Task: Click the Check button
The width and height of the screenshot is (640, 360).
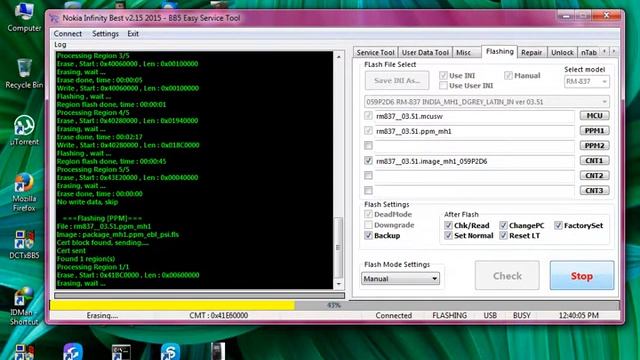Action: (x=507, y=276)
